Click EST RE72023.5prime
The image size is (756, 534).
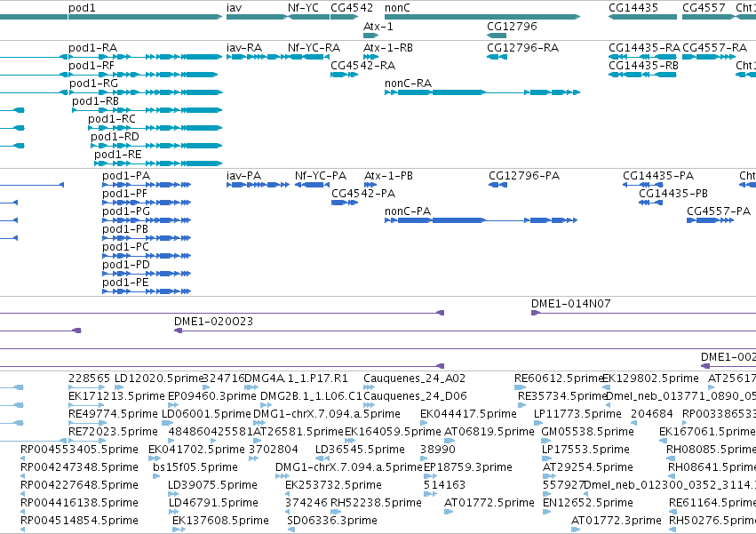pos(113,432)
